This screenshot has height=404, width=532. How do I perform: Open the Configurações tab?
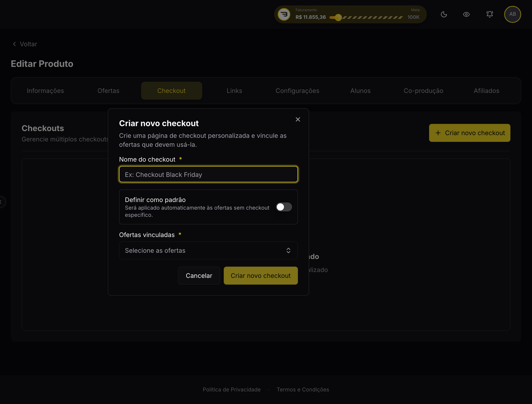point(297,91)
